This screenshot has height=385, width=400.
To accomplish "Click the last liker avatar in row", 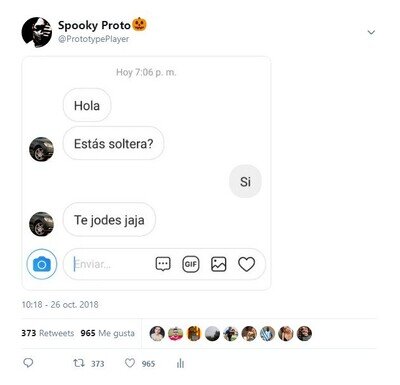I will point(304,333).
